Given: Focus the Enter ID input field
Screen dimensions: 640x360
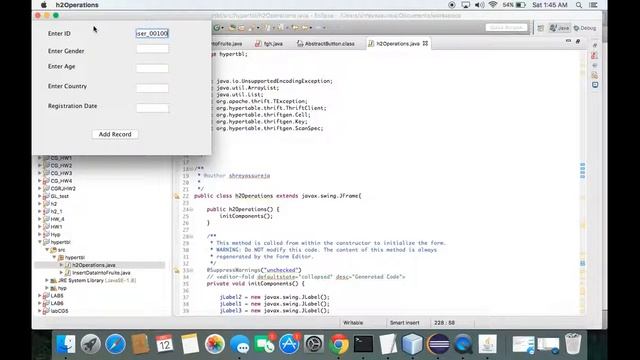Looking at the screenshot, I should tap(152, 33).
